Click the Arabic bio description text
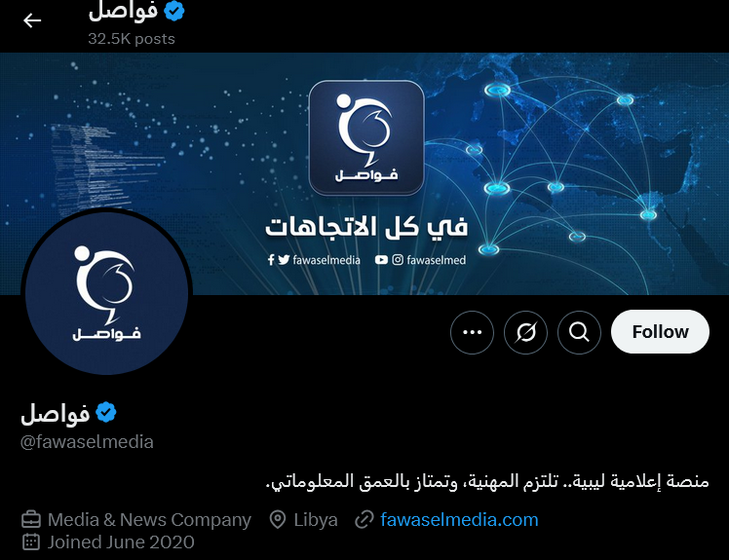This screenshot has height=560, width=729. coord(487,480)
